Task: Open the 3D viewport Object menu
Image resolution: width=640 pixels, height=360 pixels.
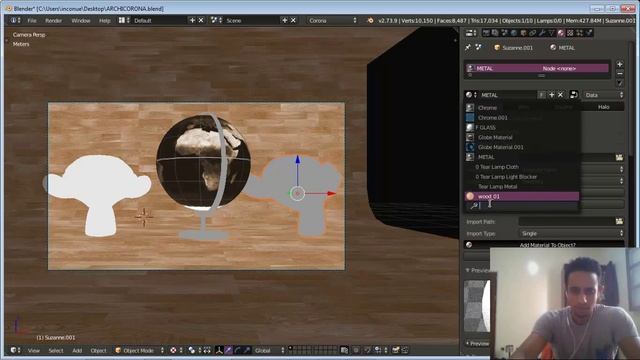Action: (x=98, y=350)
